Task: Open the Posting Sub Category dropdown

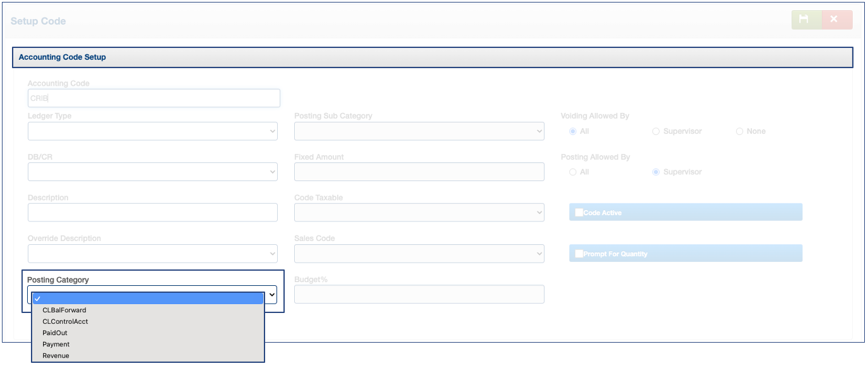Action: (x=419, y=131)
